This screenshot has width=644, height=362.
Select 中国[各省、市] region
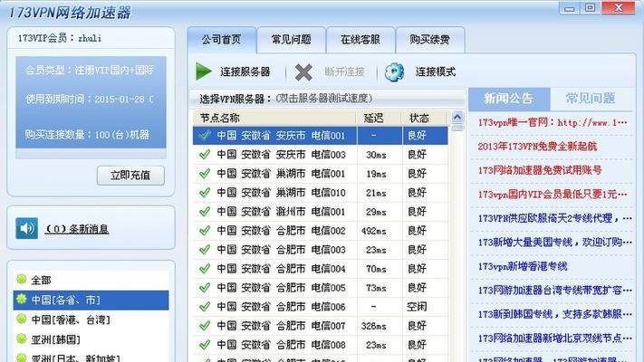pos(91,300)
